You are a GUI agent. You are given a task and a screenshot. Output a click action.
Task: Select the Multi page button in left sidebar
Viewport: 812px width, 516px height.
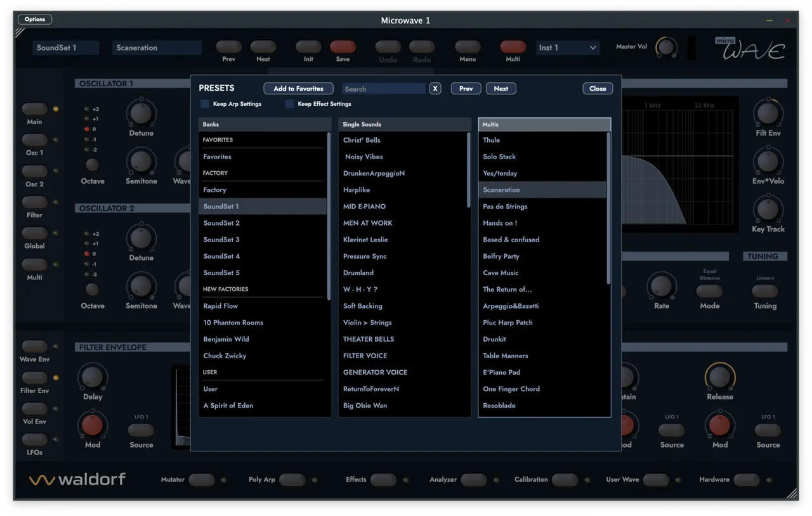point(34,264)
